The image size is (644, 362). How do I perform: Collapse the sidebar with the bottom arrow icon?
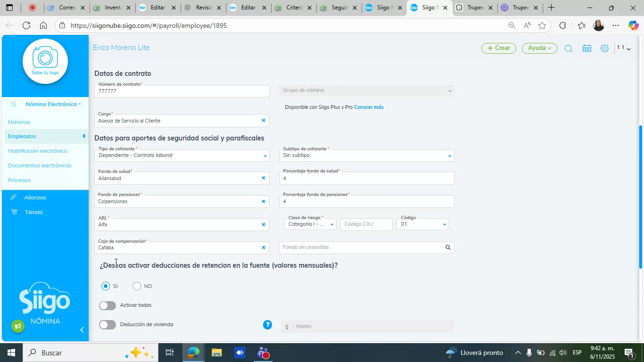coord(82,330)
